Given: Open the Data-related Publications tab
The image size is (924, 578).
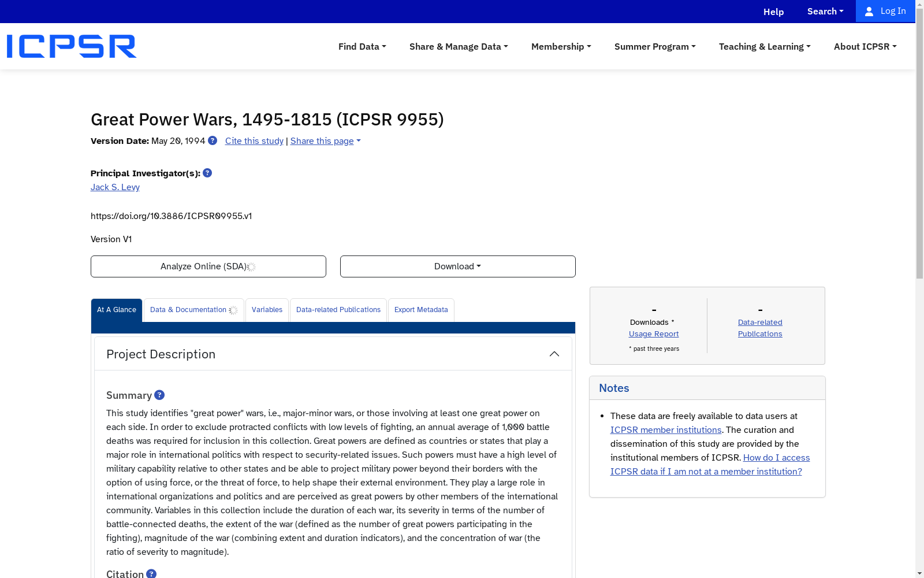Looking at the screenshot, I should point(338,310).
